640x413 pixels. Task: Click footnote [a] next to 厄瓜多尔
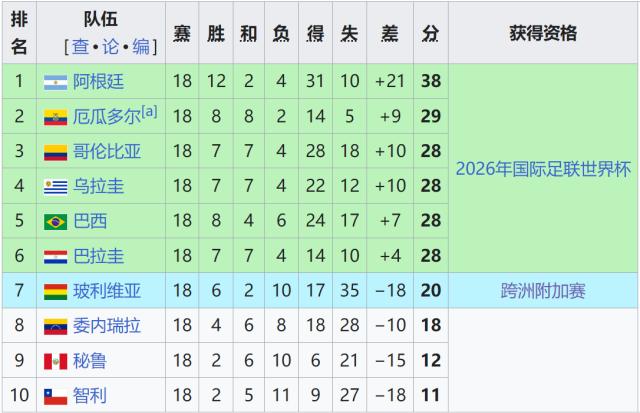click(x=150, y=111)
